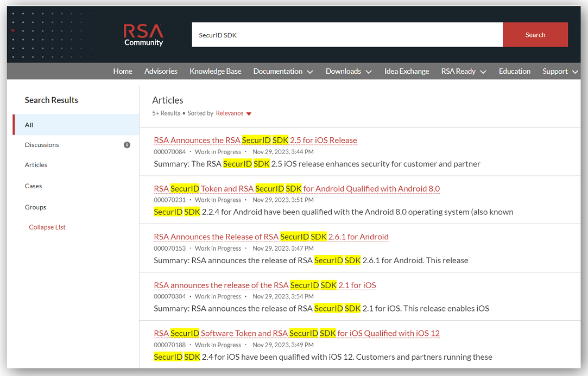
Task: Open the Education page
Action: (514, 71)
